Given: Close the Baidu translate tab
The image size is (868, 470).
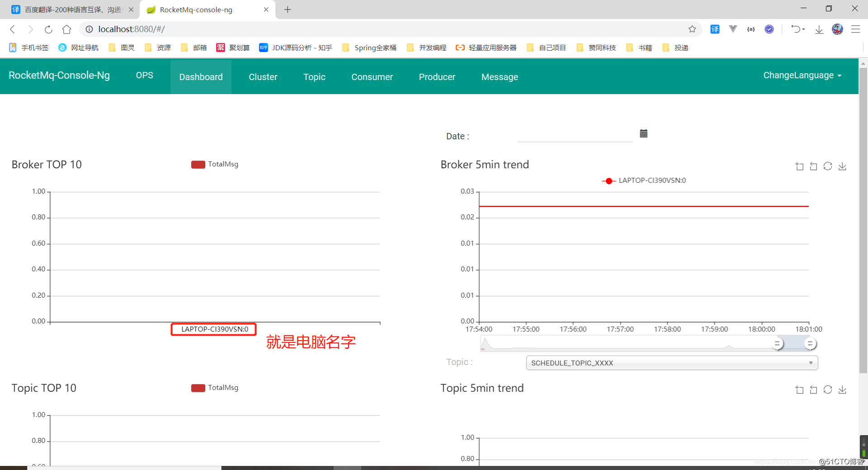Looking at the screenshot, I should [131, 9].
